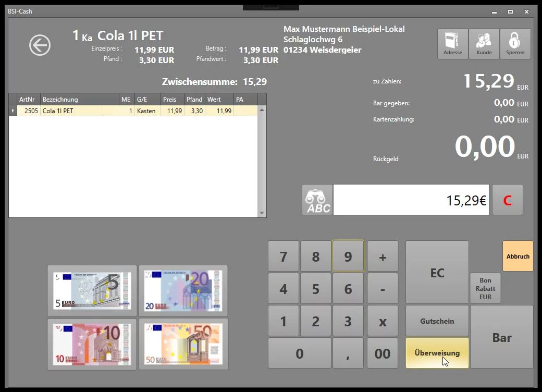This screenshot has width=542, height=392.
Task: Tap the 8 key on the keypad
Action: pyautogui.click(x=316, y=256)
